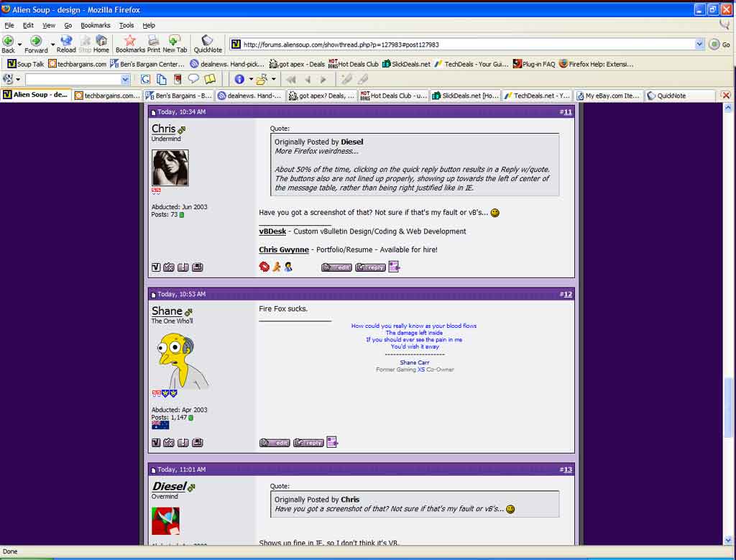736x560 pixels.
Task: Switch to the Ben's Bargains tab
Action: 179,96
